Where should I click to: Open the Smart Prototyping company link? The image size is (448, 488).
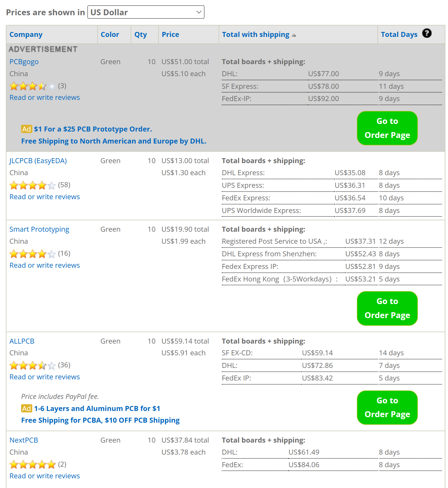tap(39, 229)
